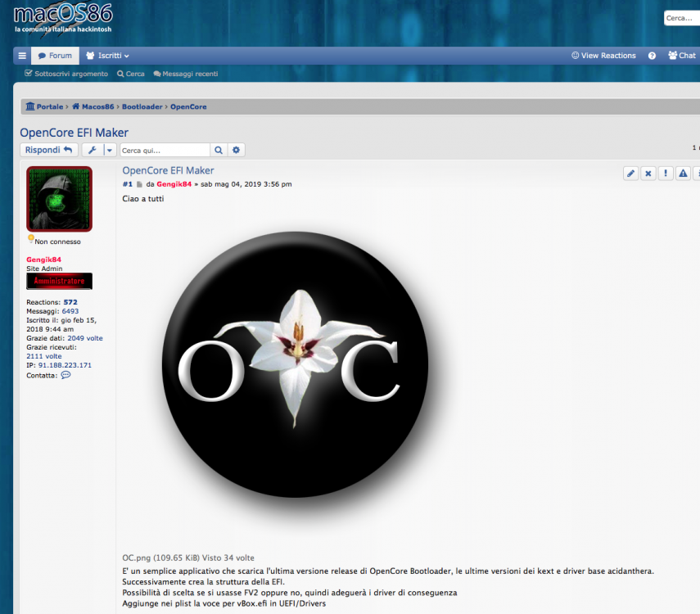The width and height of the screenshot is (700, 614).
Task: Open the #1 post permalink
Action: point(127,184)
